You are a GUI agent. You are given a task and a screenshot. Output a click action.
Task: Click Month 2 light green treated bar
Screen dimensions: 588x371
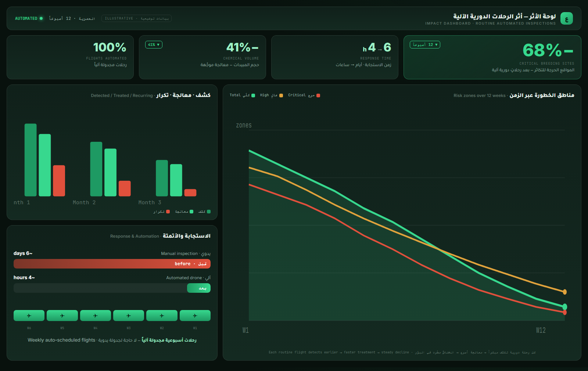(x=111, y=172)
